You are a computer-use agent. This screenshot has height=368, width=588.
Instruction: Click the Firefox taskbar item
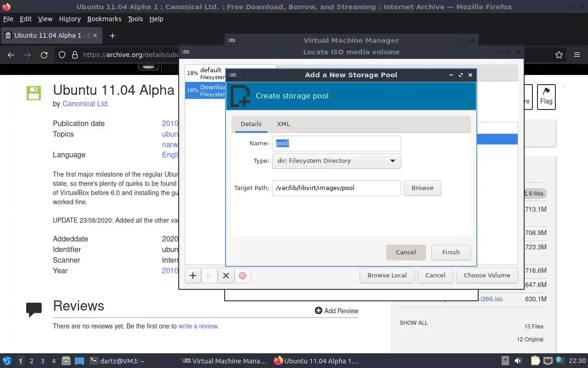click(317, 361)
